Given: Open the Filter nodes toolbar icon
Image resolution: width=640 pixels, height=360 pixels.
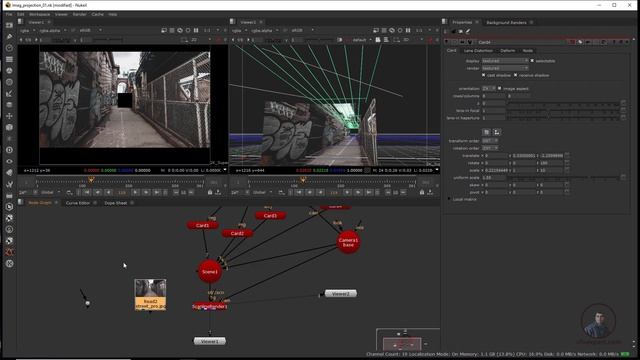Looking at the screenshot, I should [x=9, y=82].
